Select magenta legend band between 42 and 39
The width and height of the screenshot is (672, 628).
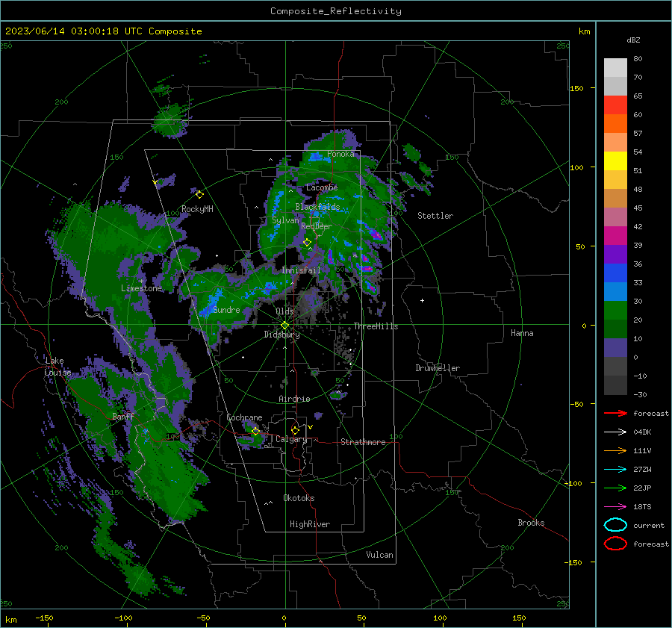(615, 236)
